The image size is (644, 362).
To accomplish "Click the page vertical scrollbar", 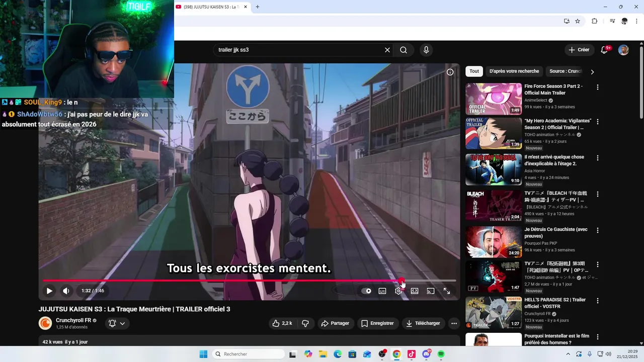I will (641, 83).
